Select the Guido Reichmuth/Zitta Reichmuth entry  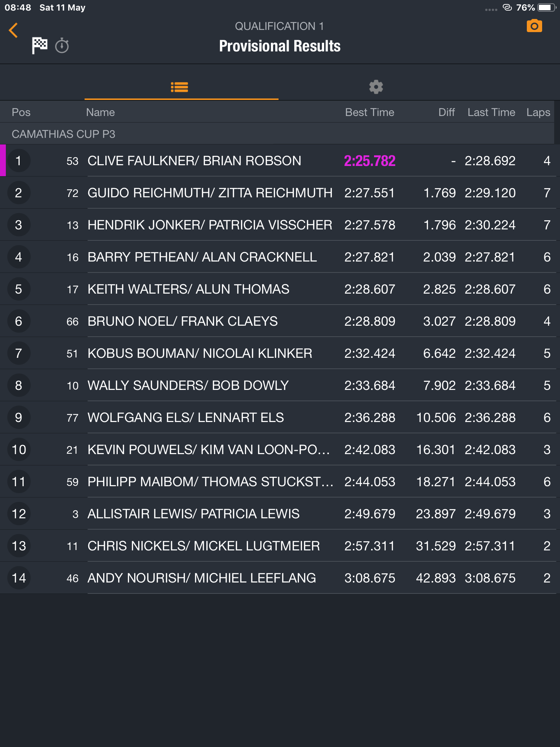pyautogui.click(x=280, y=193)
